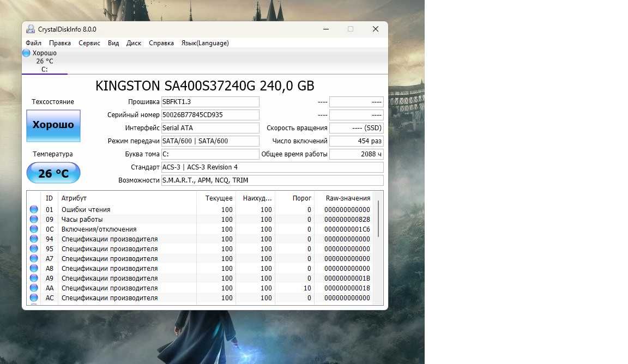Viewport: 628px width, 364px height.
Task: Click raw value 0000000001C6
Action: (x=347, y=229)
